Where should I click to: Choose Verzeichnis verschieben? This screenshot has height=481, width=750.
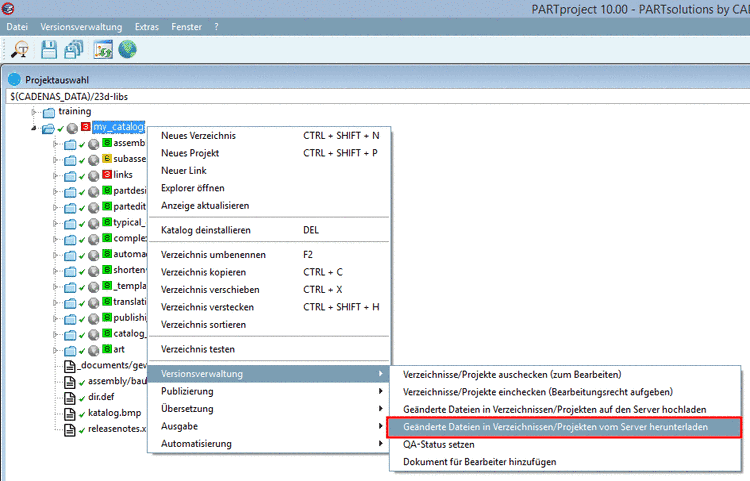pos(269,290)
